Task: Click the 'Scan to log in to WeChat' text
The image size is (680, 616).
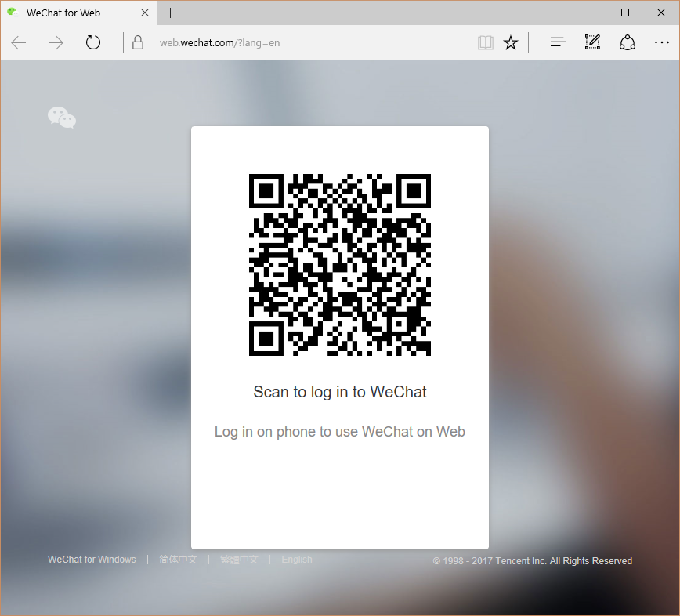Action: click(340, 392)
